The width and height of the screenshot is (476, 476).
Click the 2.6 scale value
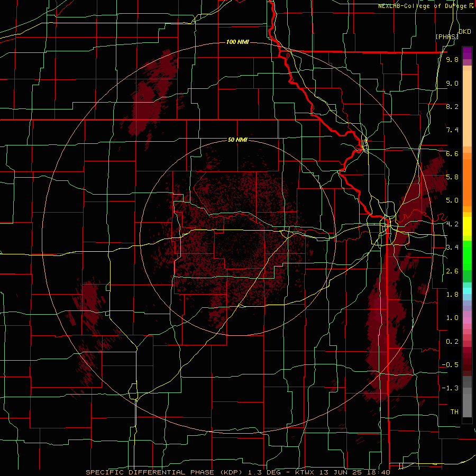452,271
